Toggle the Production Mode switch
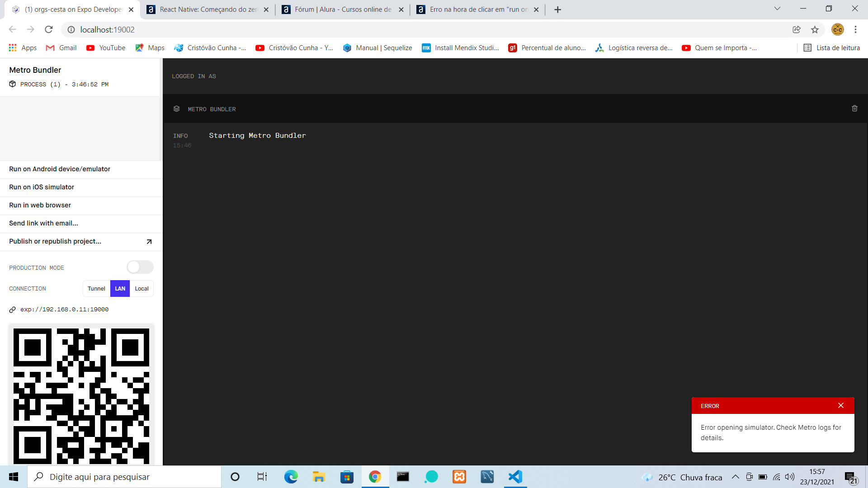This screenshot has height=488, width=868. coord(140,267)
